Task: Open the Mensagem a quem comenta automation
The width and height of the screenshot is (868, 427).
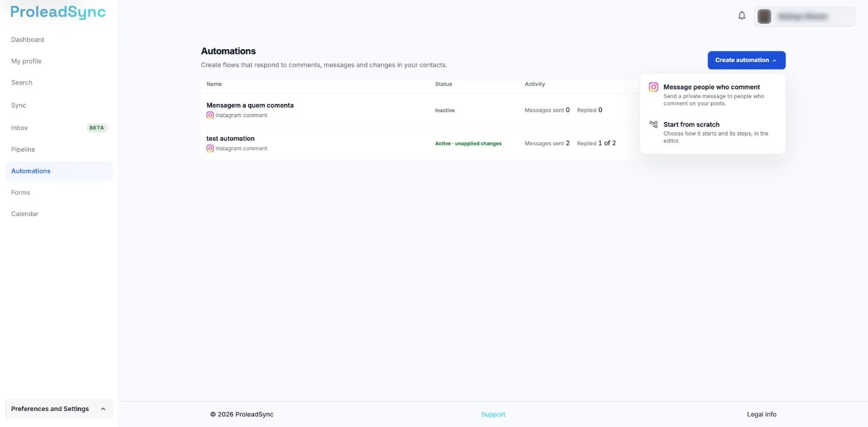Action: click(x=250, y=105)
